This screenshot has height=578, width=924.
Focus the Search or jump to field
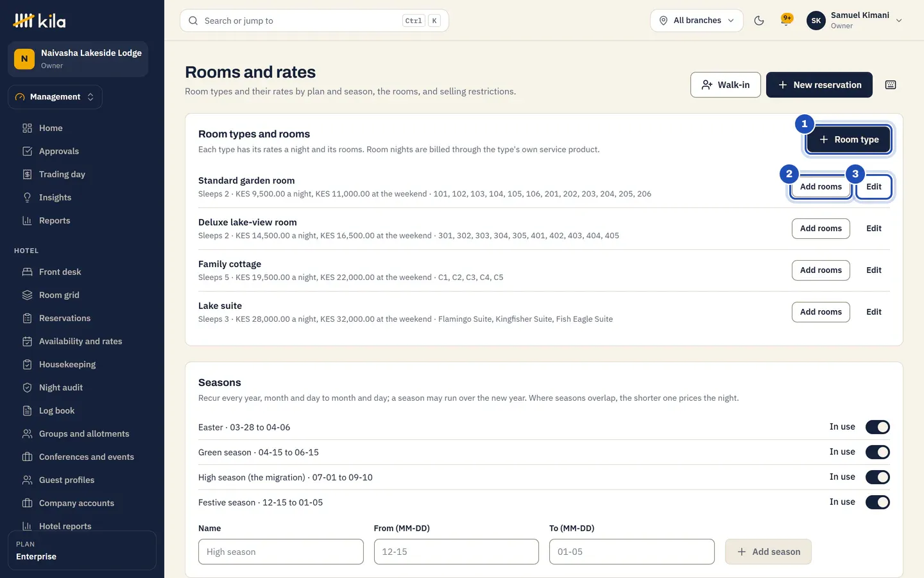coord(314,21)
